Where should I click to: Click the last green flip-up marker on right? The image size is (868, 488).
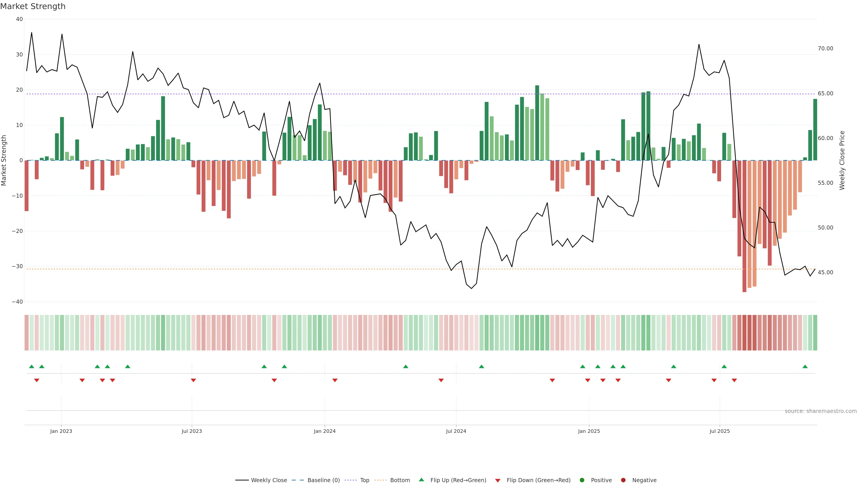(805, 366)
